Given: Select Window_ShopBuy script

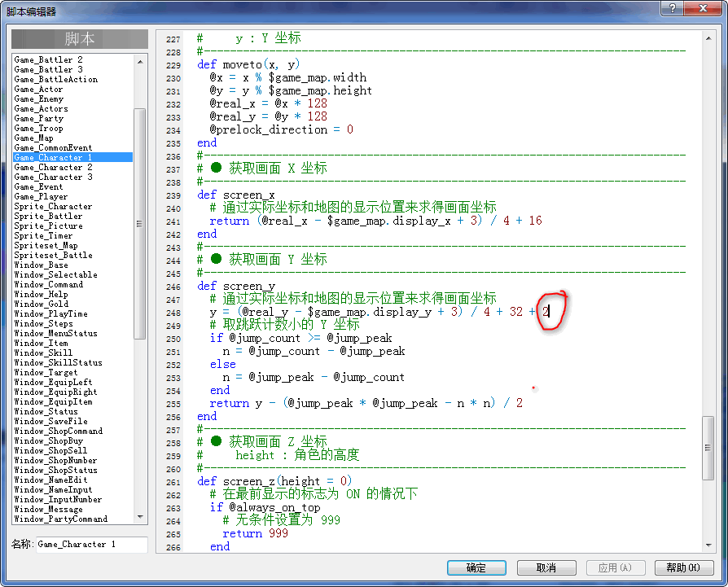Looking at the screenshot, I should tap(48, 440).
